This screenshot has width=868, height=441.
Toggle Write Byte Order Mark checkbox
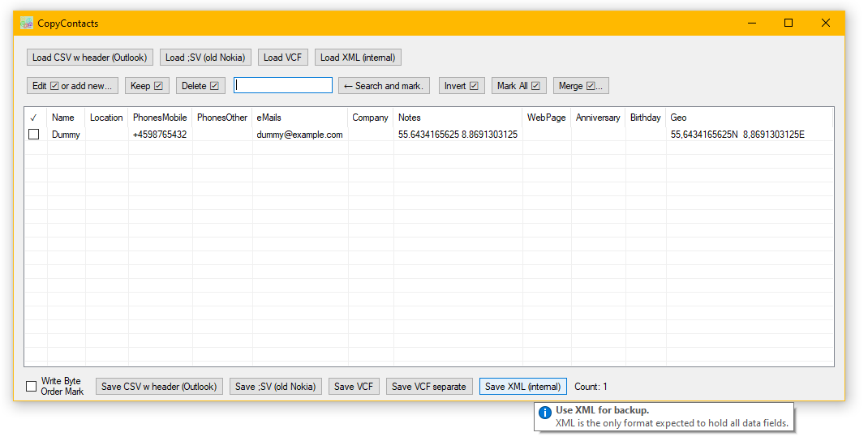tap(32, 386)
